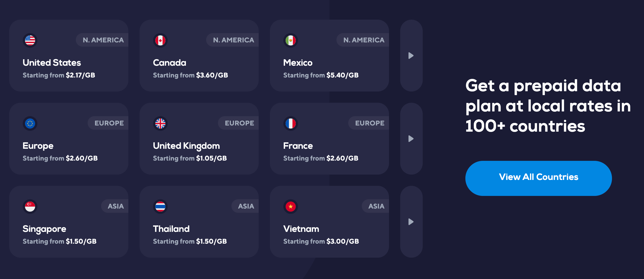Viewport: 644px width, 279px height.
Task: Click the Canada flag icon
Action: point(160,40)
